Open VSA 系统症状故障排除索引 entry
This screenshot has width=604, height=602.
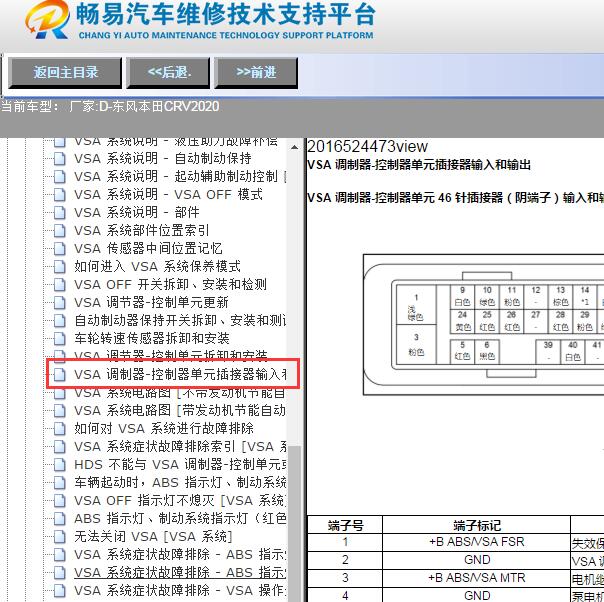[x=180, y=446]
